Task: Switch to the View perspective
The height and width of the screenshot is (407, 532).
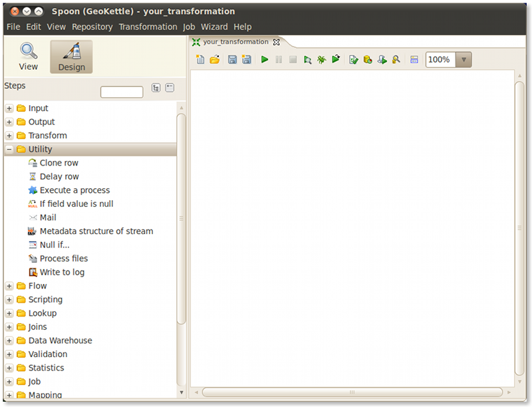Action: 28,57
